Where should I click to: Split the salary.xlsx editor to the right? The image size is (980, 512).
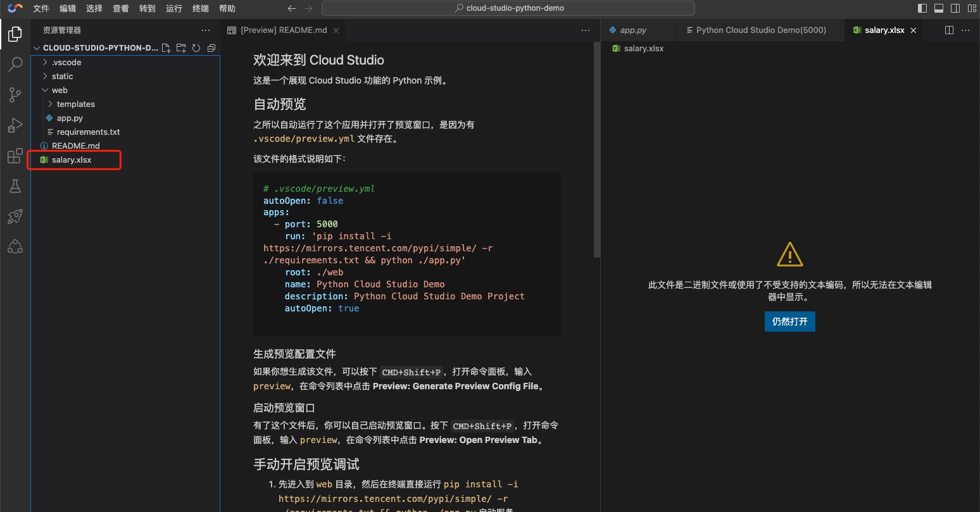(x=949, y=30)
